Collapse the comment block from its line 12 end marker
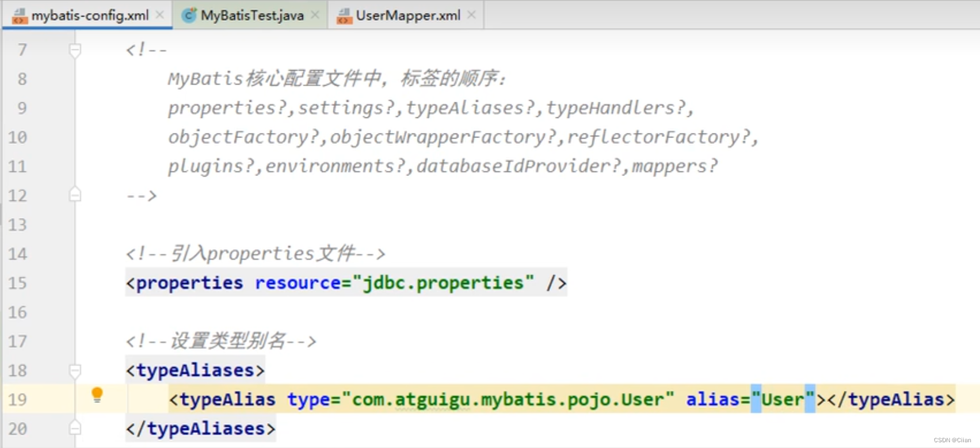This screenshot has width=980, height=448. coord(75,194)
